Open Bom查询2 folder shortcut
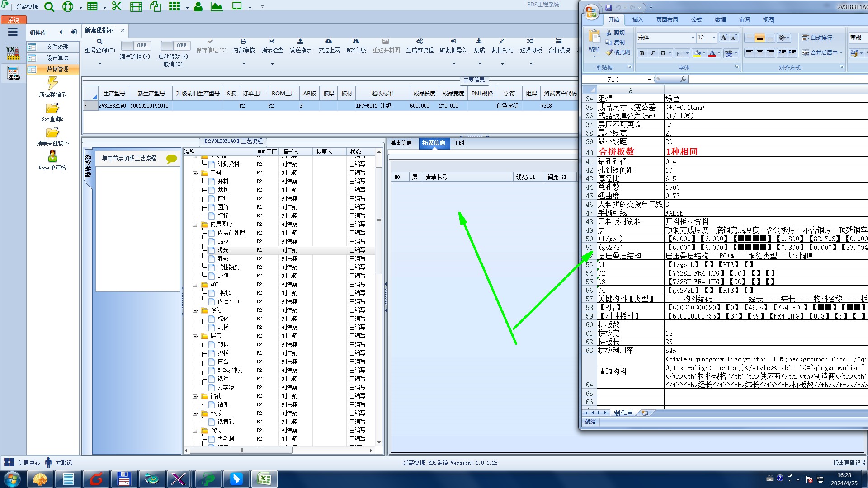This screenshot has height=488, width=868. coord(52,112)
